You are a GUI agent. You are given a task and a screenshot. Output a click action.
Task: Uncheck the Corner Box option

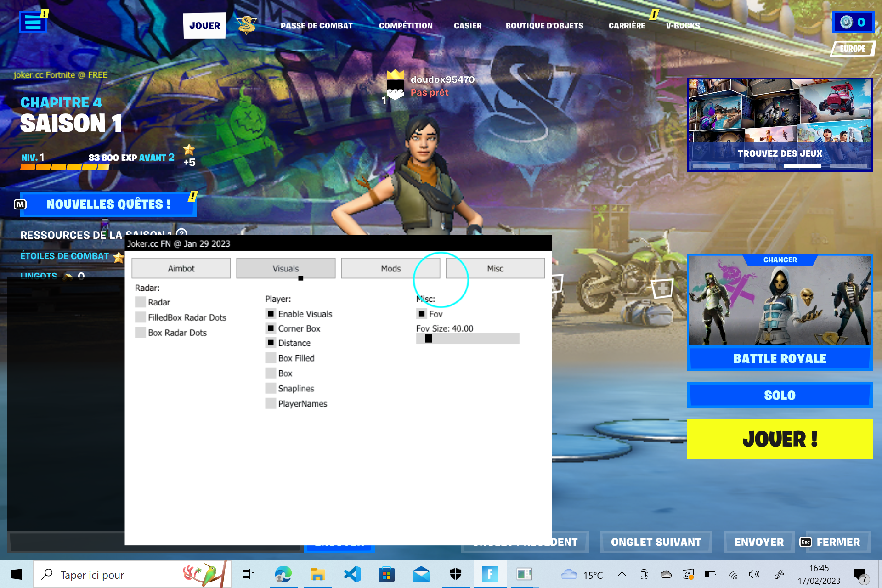(x=271, y=328)
